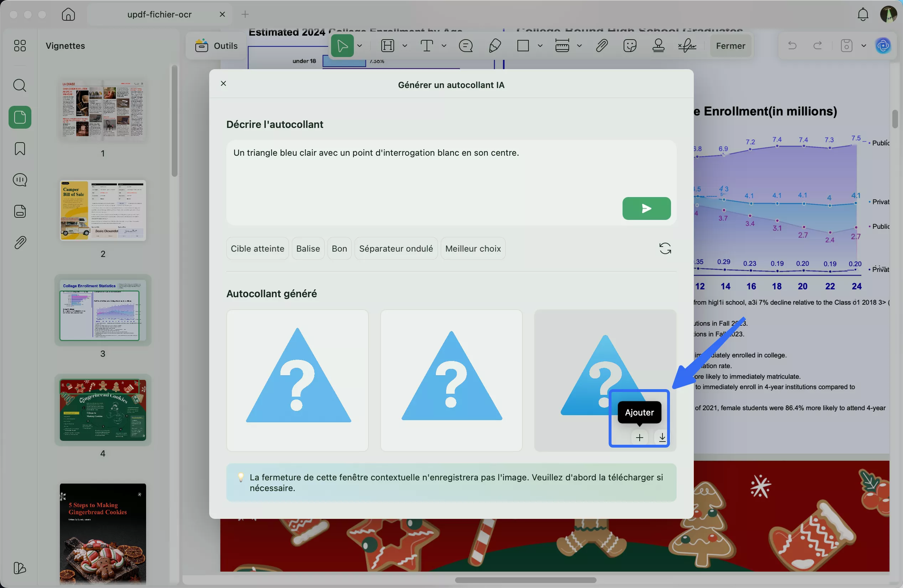Viewport: 903px width, 588px height.
Task: Open the bookmarks sidebar panel
Action: pos(20,149)
